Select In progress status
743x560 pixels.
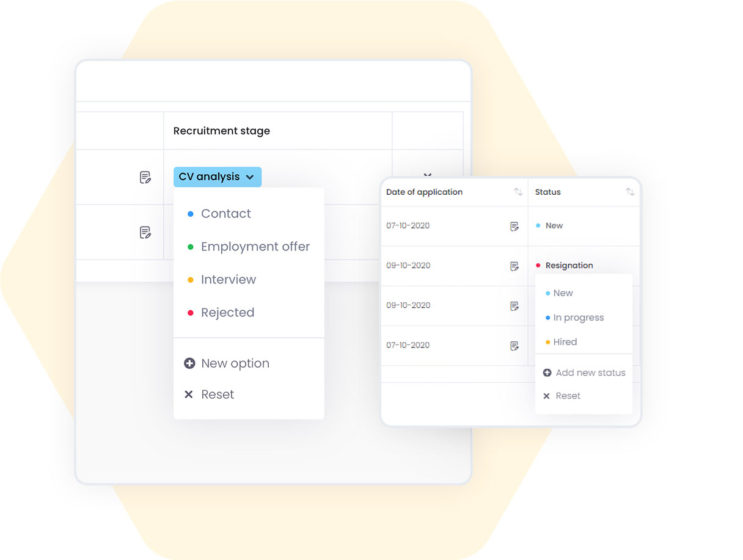[x=578, y=318]
